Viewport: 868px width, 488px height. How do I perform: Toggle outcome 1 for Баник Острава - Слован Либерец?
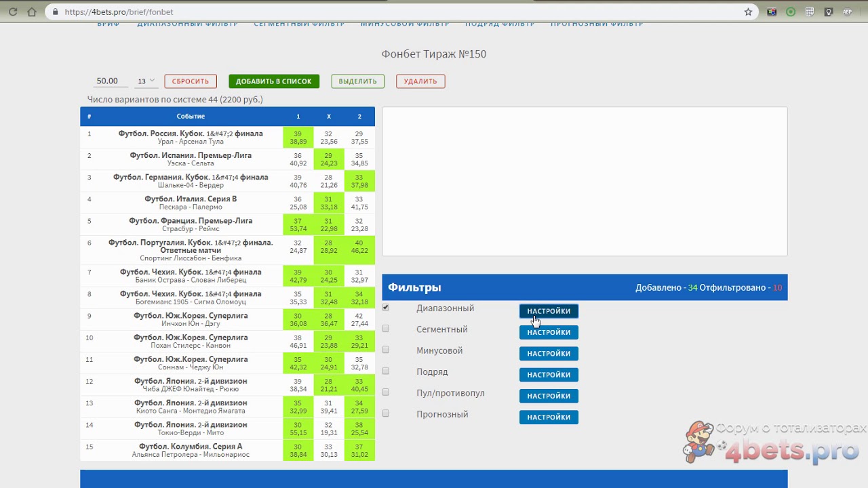[x=298, y=276]
